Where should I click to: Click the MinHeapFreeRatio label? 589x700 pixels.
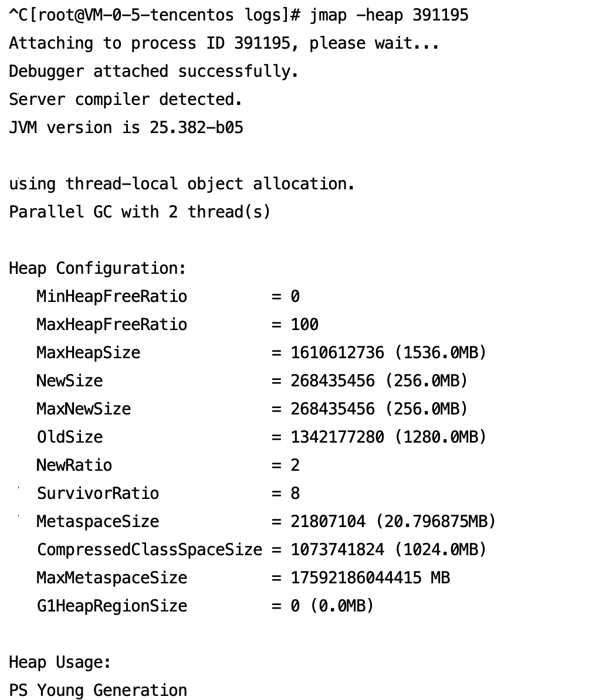111,297
